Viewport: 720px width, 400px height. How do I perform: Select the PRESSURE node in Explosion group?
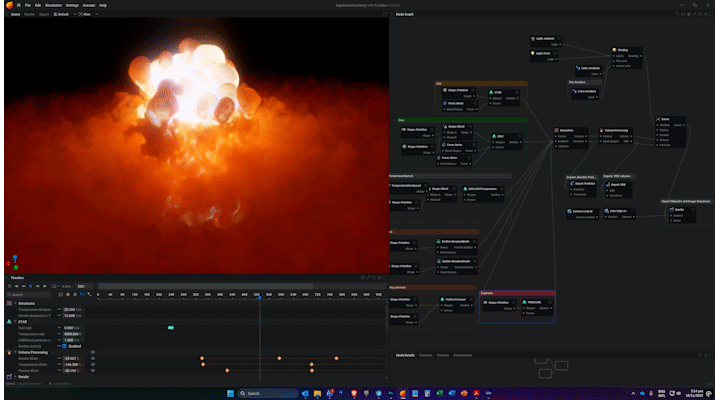(x=536, y=301)
